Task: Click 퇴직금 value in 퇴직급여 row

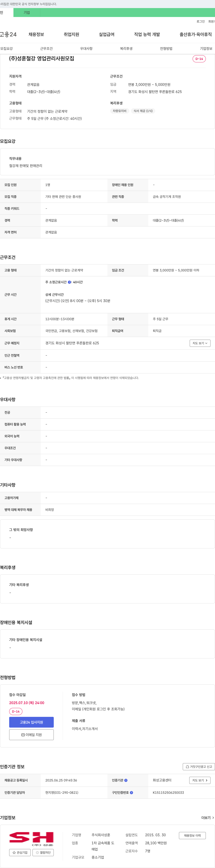Action: coord(157,330)
